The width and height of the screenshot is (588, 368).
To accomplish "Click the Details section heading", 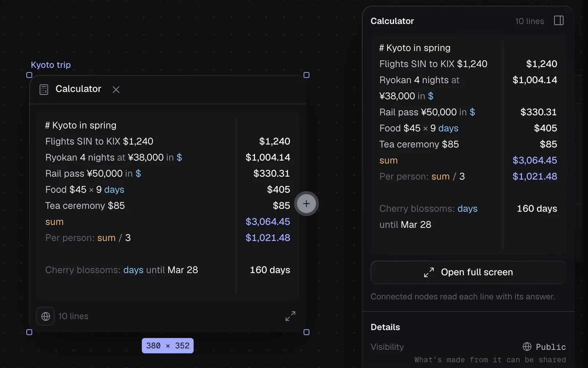I will (x=385, y=327).
